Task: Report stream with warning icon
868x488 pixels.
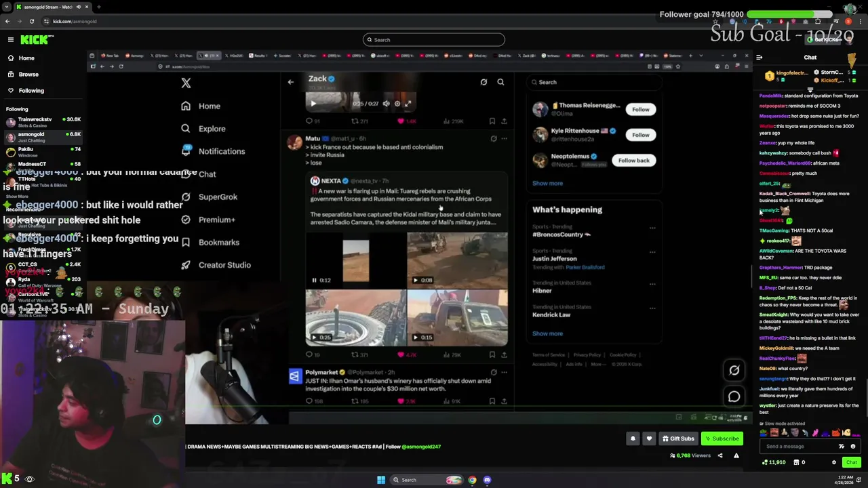Action: tap(736, 456)
